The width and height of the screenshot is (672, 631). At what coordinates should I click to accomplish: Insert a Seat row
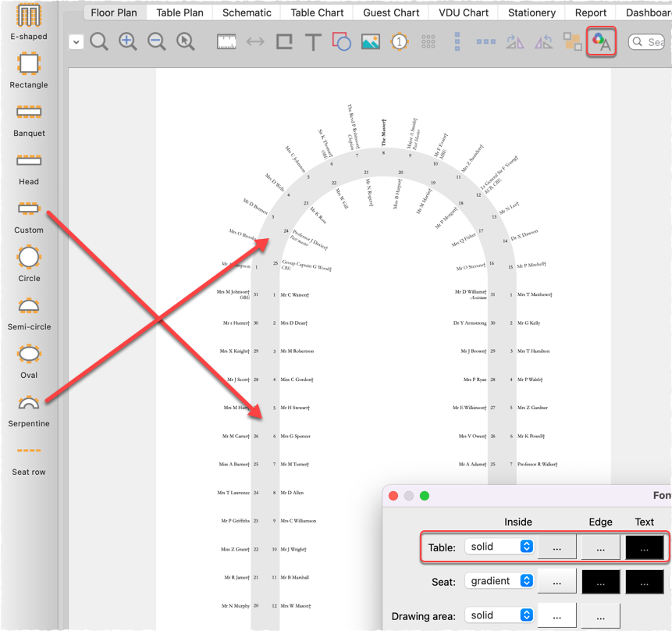pyautogui.click(x=29, y=452)
